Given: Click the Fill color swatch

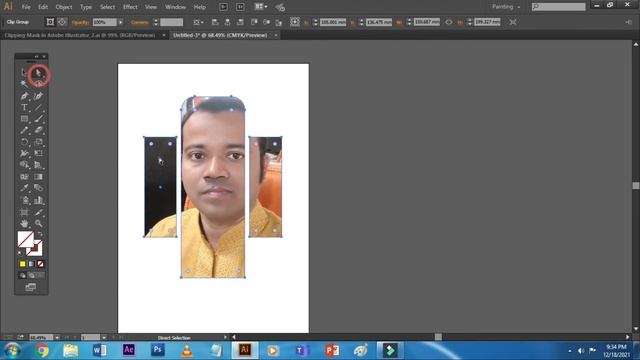Looking at the screenshot, I should coord(26,240).
